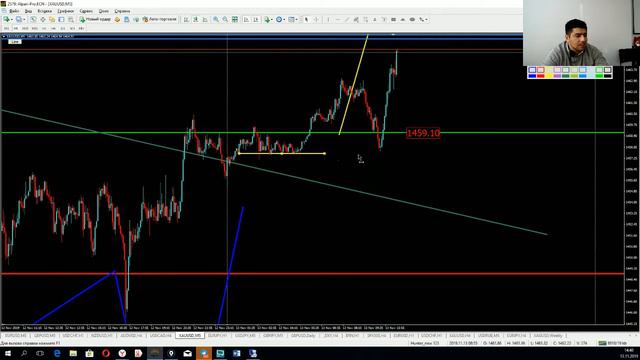Open the taskbar Mail envelope icon
The width and height of the screenshot is (640, 360).
(x=187, y=353)
